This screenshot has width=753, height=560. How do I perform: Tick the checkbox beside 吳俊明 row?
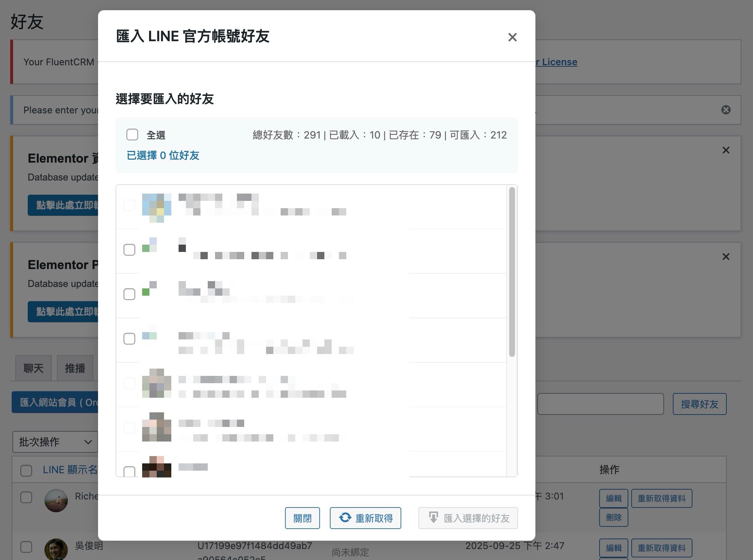(26, 547)
